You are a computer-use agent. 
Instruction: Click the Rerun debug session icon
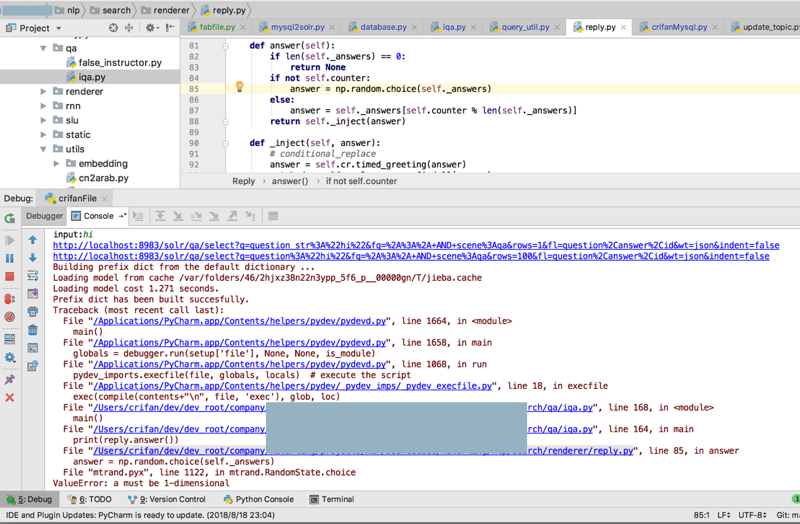point(10,217)
